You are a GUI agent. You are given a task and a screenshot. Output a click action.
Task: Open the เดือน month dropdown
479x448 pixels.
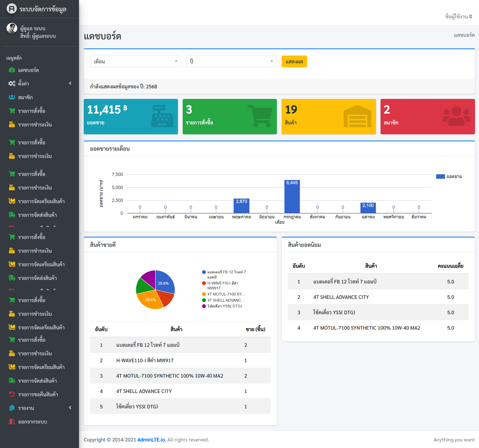click(136, 62)
